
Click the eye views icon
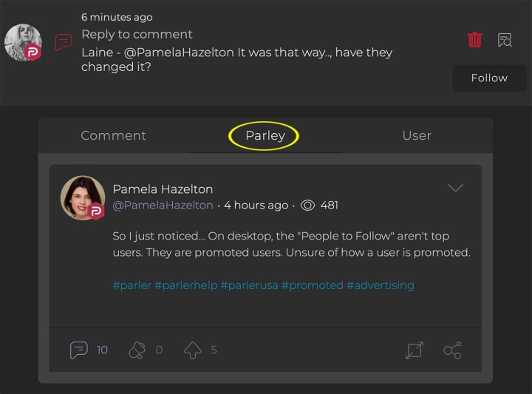click(308, 205)
